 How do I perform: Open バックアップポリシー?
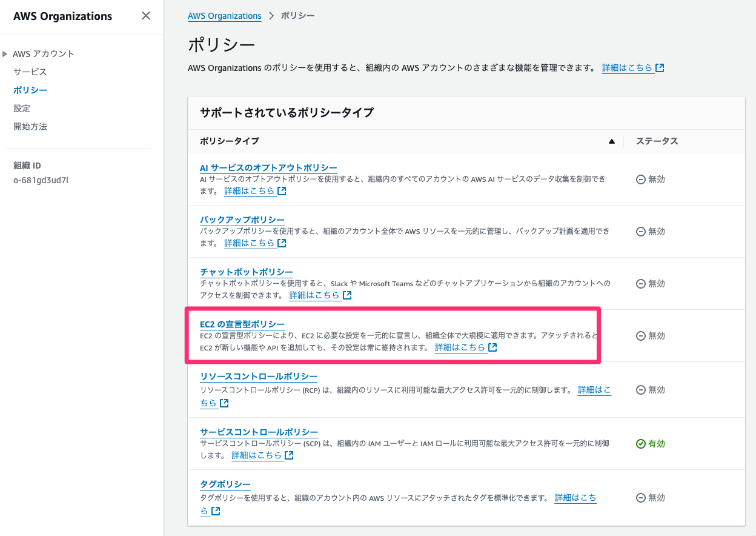242,219
